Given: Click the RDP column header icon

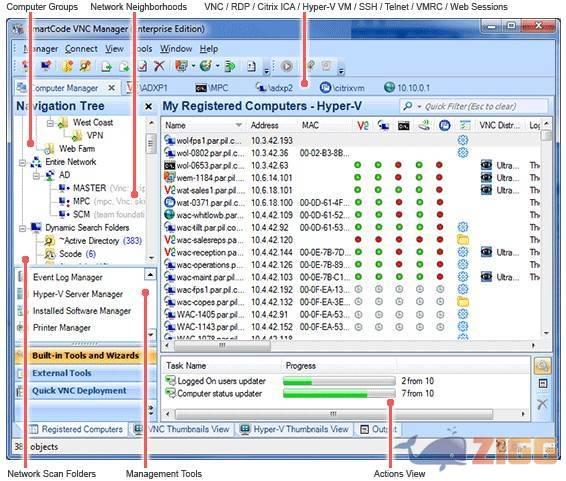Looking at the screenshot, I should click(383, 126).
